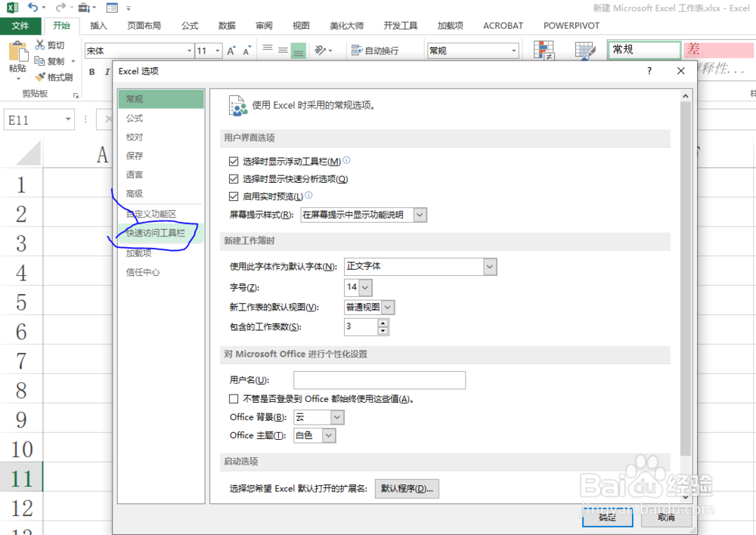Click Wrap Text (自动换行) button
The height and width of the screenshot is (535, 756).
pyautogui.click(x=375, y=50)
